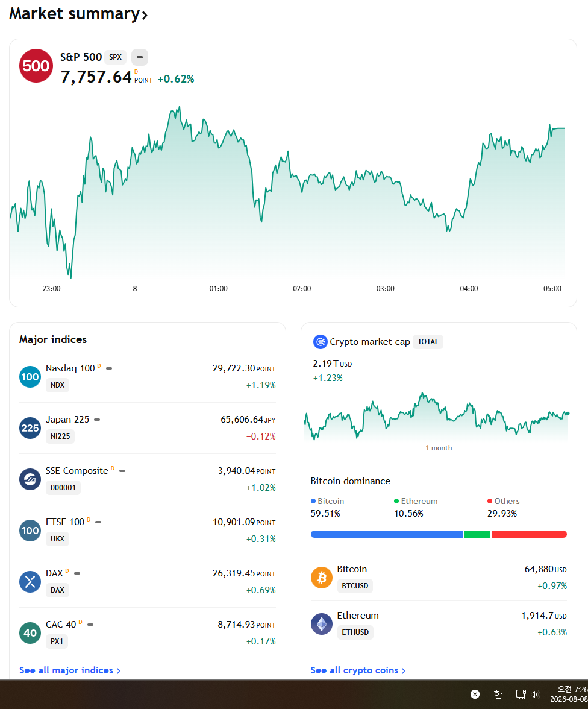Viewport: 588px width, 709px height.
Task: Click the status dash next to FTSE 100
Action: pos(98,522)
